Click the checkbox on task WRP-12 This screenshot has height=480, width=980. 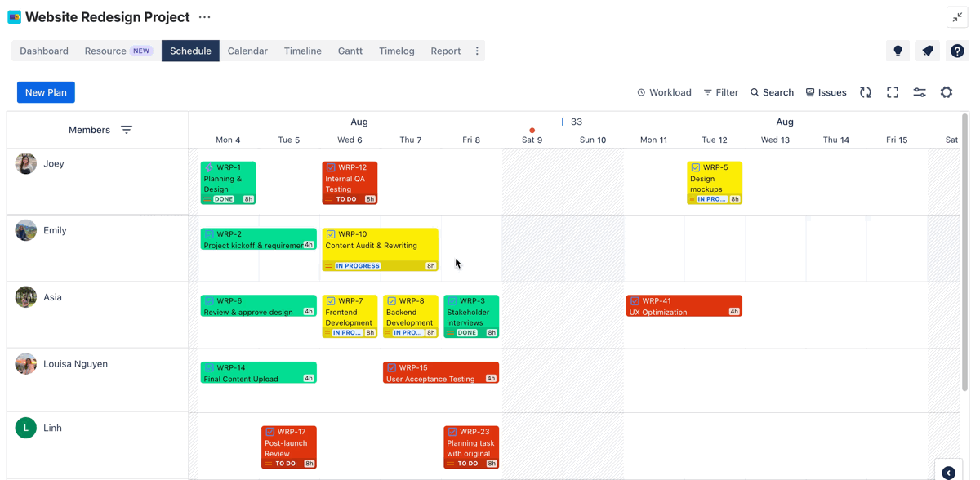[329, 167]
